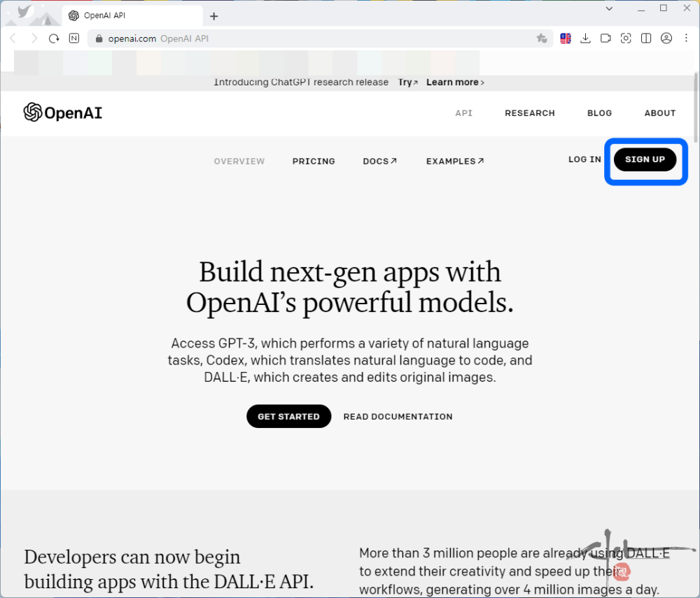The height and width of the screenshot is (598, 700).
Task: Click the 'Build next-gen apps with' heading
Action: point(350,271)
